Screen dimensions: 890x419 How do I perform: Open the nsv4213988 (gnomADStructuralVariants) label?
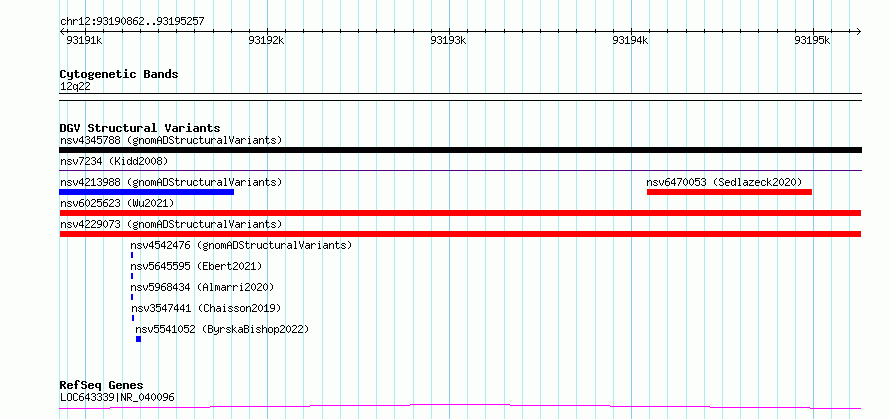[x=171, y=182]
